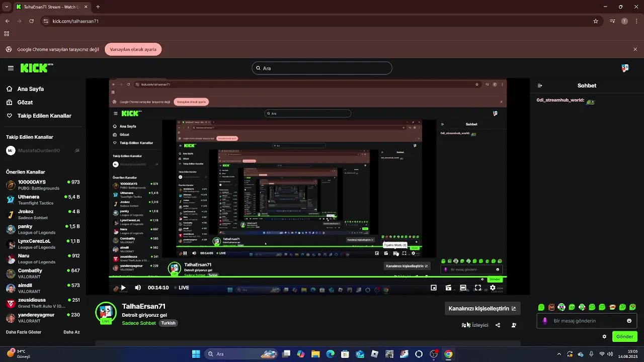Jump to LIVE in player
Image resolution: width=644 pixels, height=362 pixels.
click(181, 288)
